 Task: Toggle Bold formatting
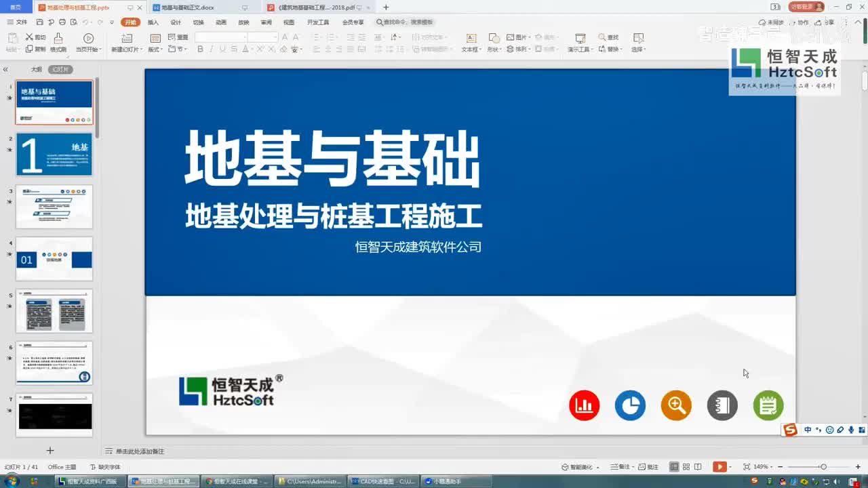click(x=201, y=49)
